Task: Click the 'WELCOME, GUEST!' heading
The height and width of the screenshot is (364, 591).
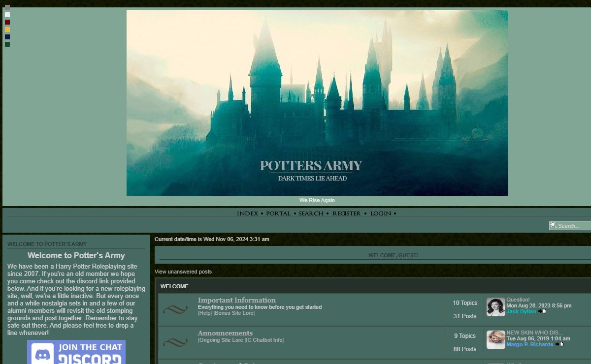Action: point(393,255)
